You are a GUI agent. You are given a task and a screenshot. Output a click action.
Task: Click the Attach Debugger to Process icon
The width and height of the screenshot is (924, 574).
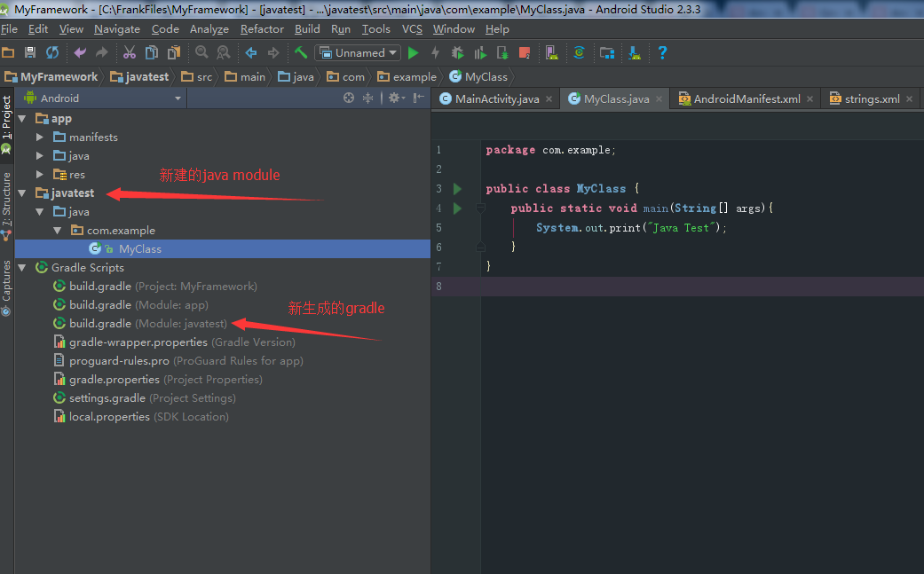point(502,53)
